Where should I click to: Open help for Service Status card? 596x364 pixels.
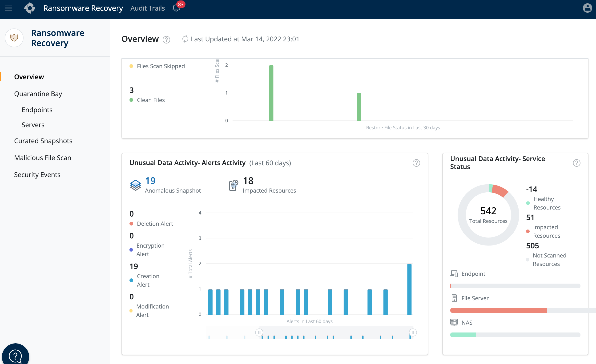[576, 163]
